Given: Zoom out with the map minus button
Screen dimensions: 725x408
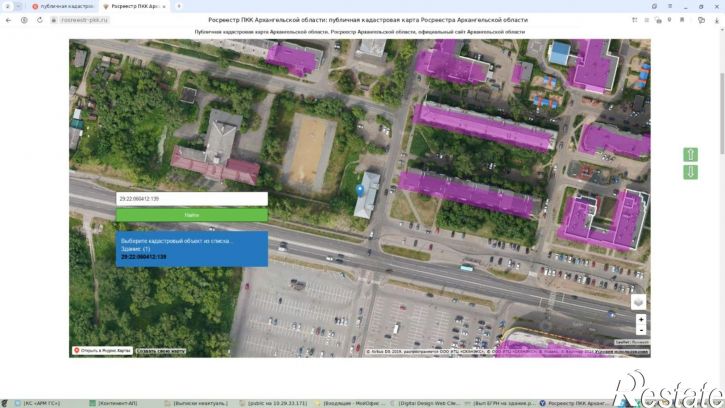Looking at the screenshot, I should click(641, 330).
